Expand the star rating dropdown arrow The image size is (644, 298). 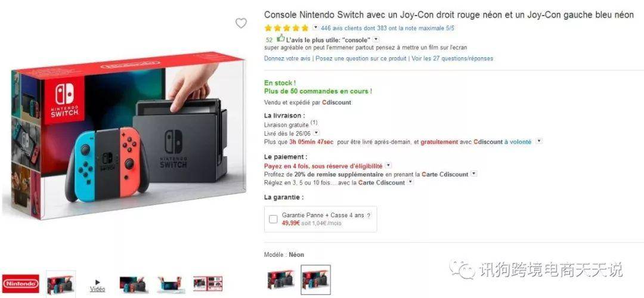[315, 27]
